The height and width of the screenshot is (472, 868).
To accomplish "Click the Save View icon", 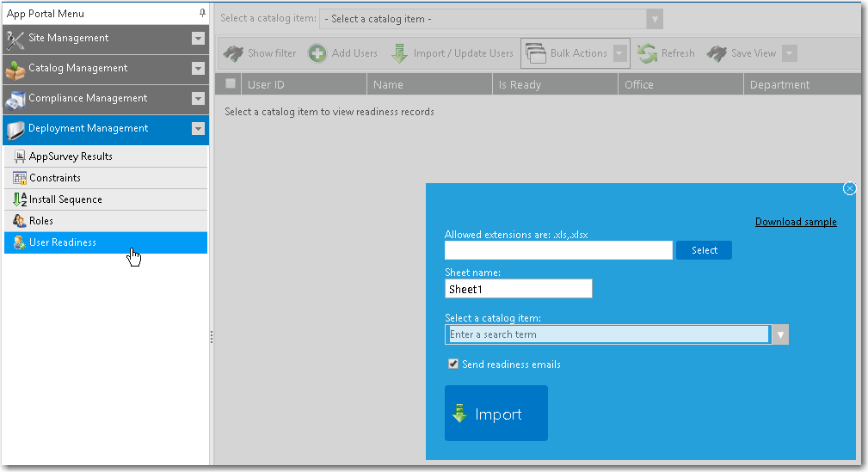I will click(717, 53).
